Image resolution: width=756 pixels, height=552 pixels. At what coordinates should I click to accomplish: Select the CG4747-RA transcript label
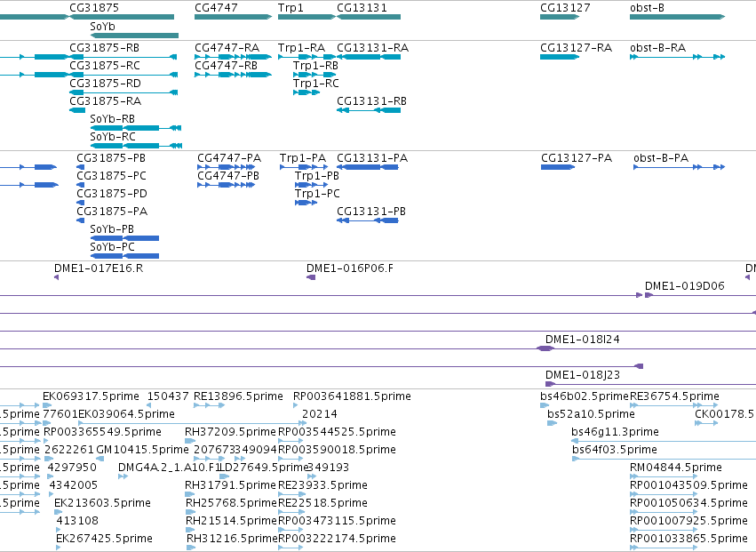pyautogui.click(x=227, y=48)
